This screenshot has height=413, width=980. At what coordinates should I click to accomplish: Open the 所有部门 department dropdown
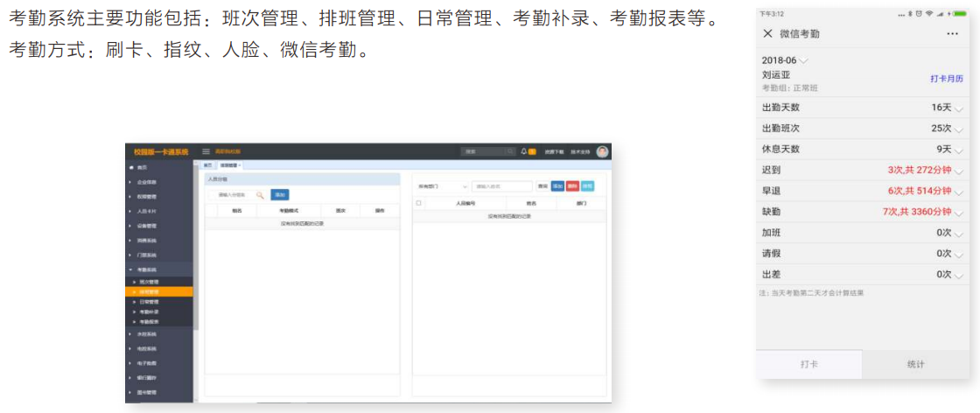point(442,186)
